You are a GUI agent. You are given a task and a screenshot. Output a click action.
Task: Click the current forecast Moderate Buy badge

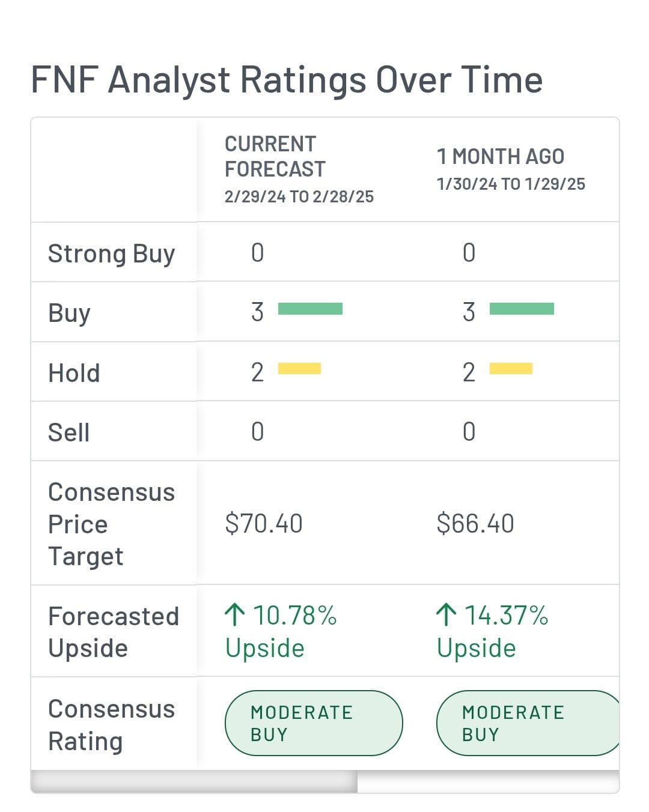(x=313, y=723)
